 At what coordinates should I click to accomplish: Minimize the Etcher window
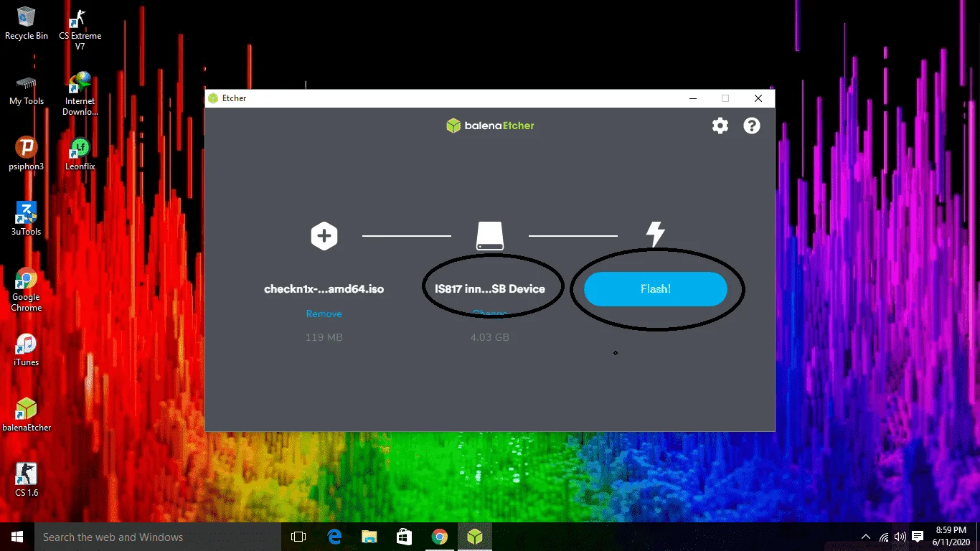(x=693, y=98)
